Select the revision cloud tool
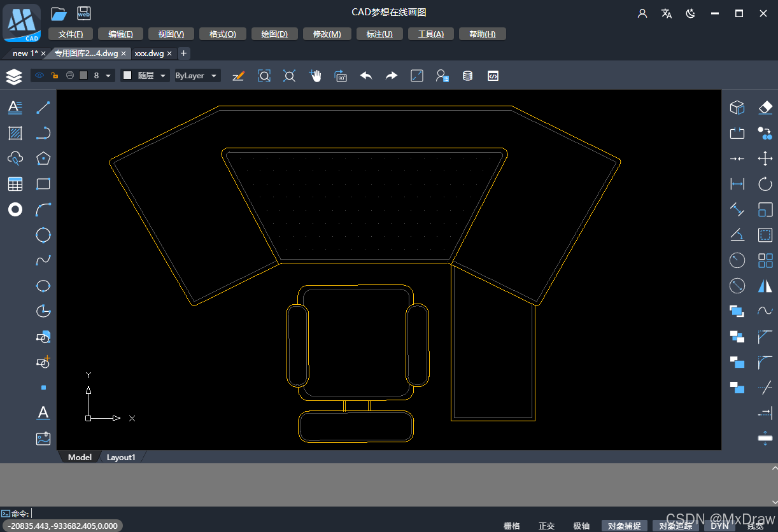 (x=15, y=158)
